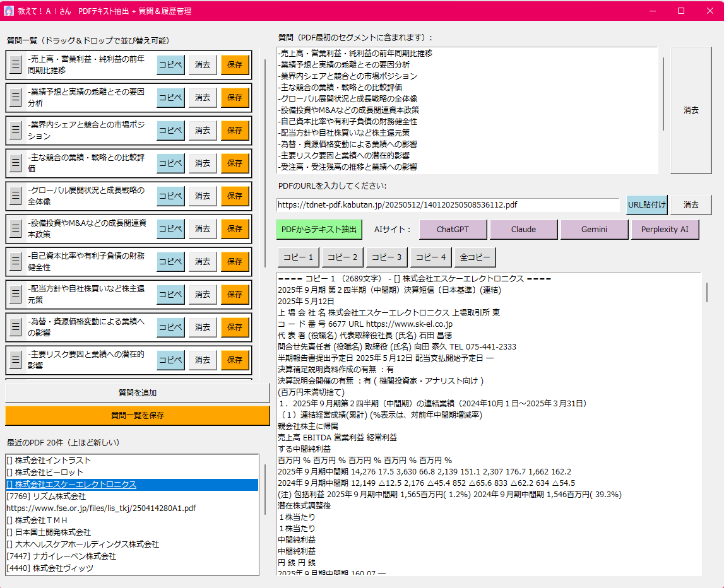Click the green PDFからテキスト抽出 button

[319, 230]
